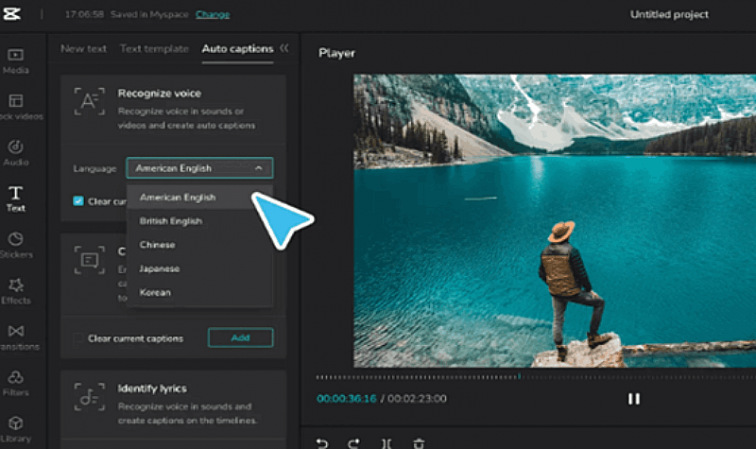Open the Media panel in sidebar

click(x=16, y=60)
